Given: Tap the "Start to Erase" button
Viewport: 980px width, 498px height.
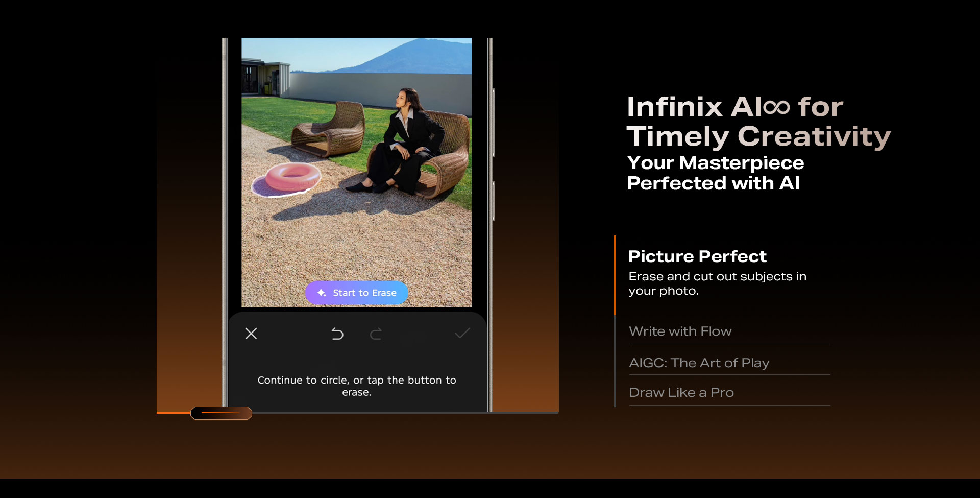Looking at the screenshot, I should pos(356,293).
